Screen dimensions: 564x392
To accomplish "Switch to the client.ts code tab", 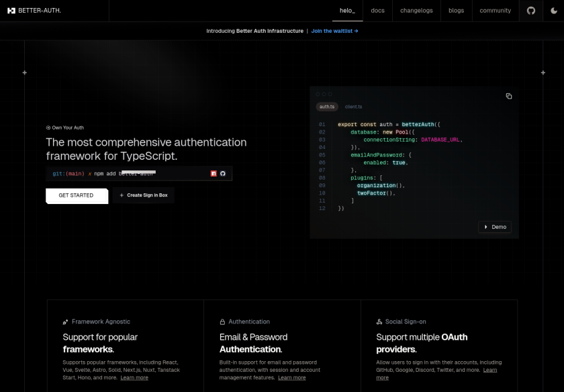I will click(x=354, y=107).
